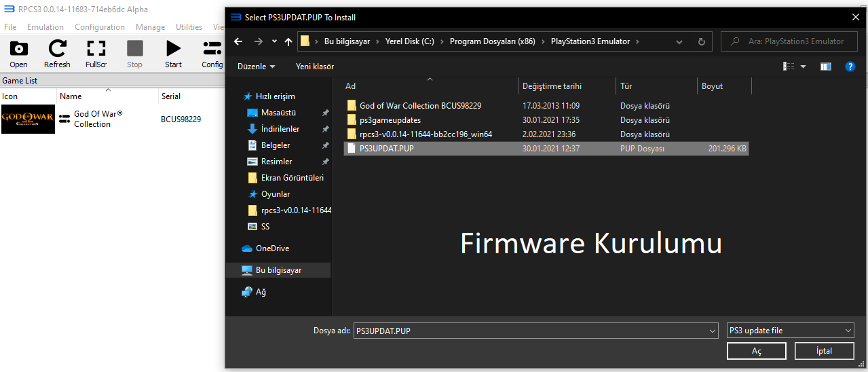Select Oyunlar in navigation pane
The width and height of the screenshot is (868, 372).
[x=276, y=194]
